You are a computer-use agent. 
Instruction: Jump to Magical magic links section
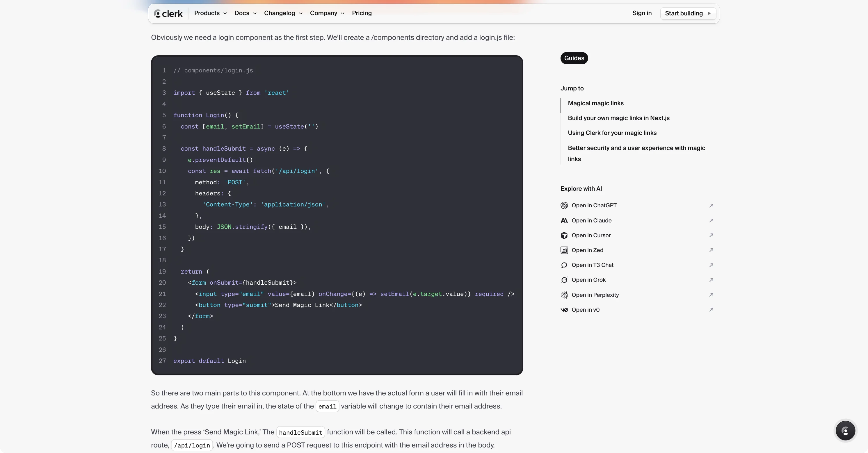pyautogui.click(x=595, y=104)
